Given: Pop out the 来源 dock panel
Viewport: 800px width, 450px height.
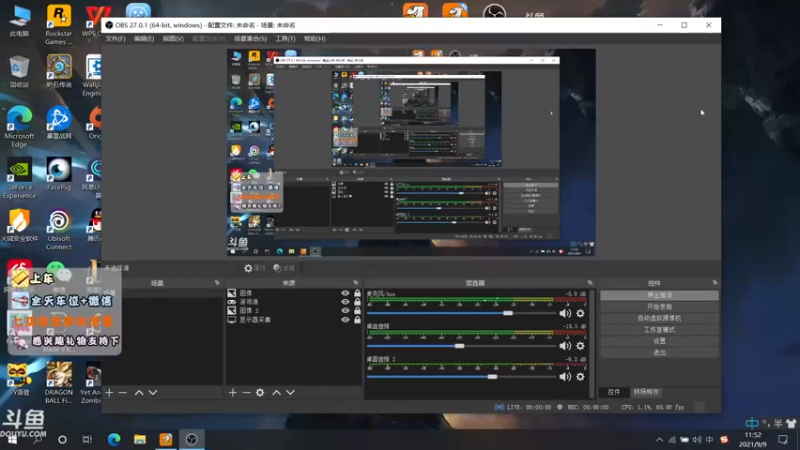Looking at the screenshot, I should pos(356,283).
